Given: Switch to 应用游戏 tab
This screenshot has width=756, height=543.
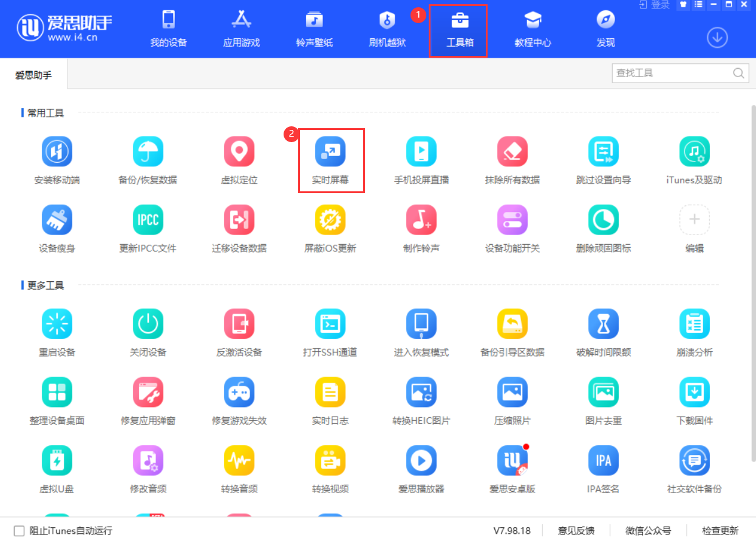Looking at the screenshot, I should [242, 29].
